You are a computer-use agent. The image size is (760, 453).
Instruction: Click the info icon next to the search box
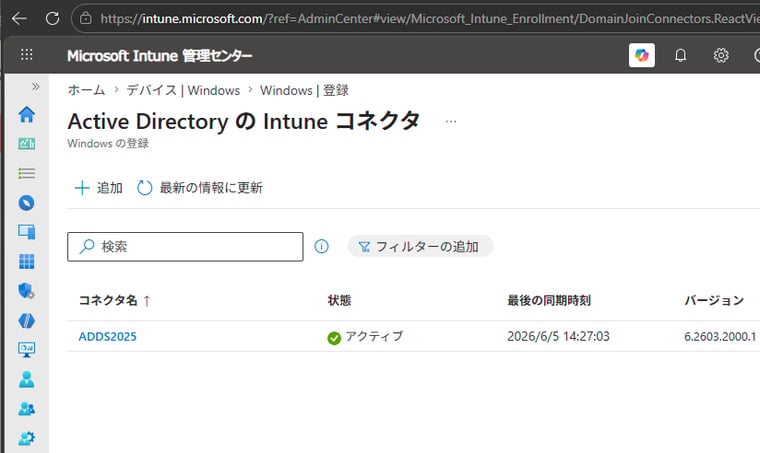[321, 247]
